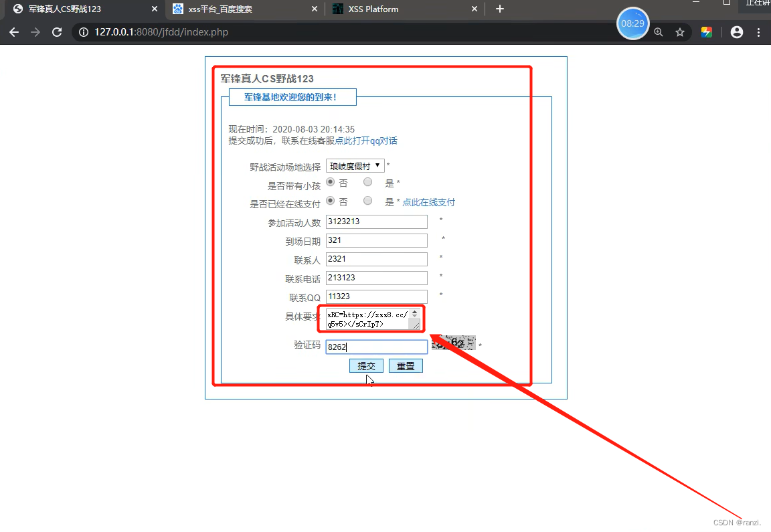Click the 联系电话 input field
771x532 pixels.
point(377,278)
